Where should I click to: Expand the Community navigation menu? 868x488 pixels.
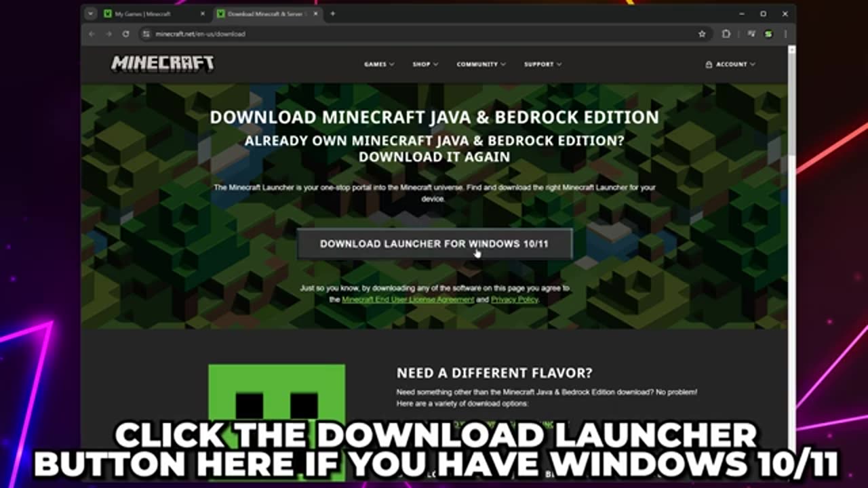click(481, 64)
